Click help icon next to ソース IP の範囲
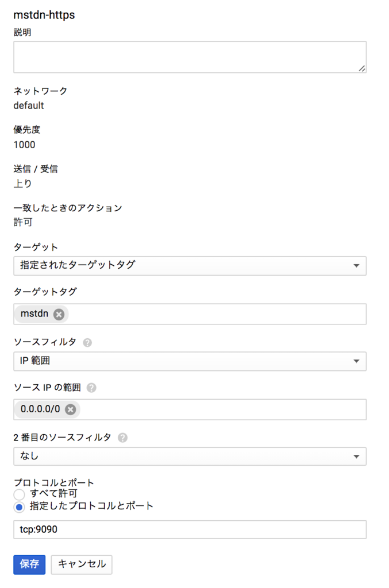This screenshot has width=389, height=588. 91,388
